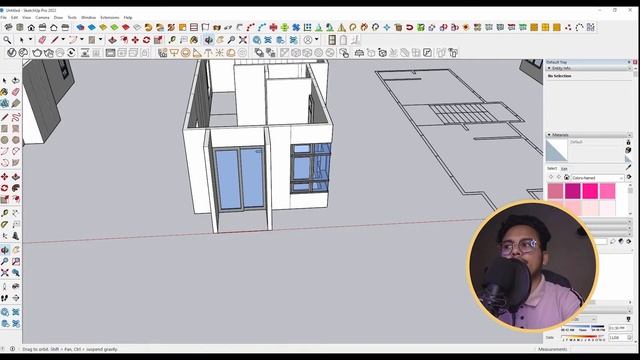
Task: Pick the materials eyedropper sample tool
Action: click(629, 168)
